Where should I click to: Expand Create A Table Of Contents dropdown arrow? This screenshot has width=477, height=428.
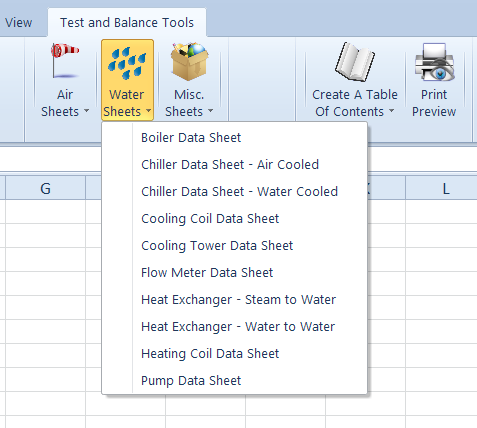[x=392, y=111]
